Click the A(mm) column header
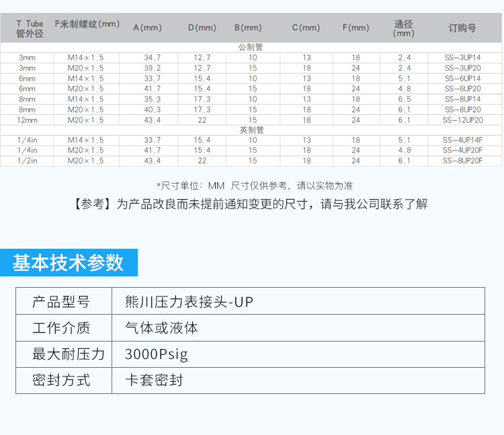The image size is (504, 435). (148, 28)
